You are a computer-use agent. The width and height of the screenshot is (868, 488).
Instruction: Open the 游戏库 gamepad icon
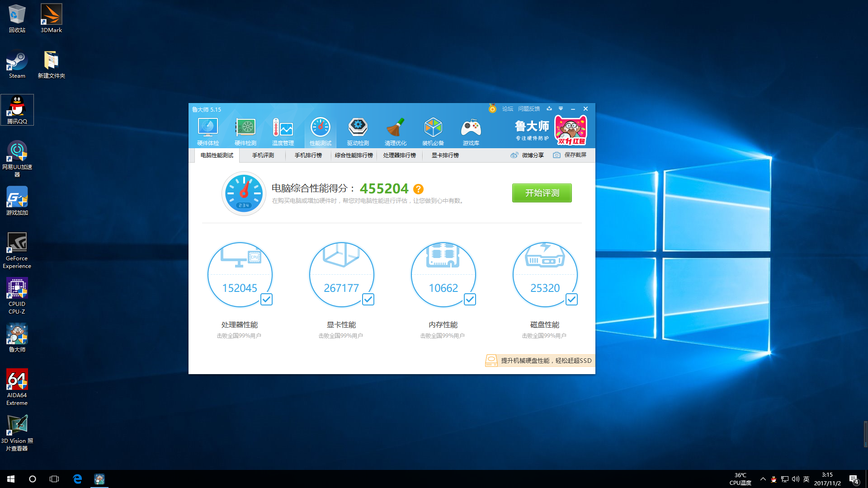tap(471, 131)
